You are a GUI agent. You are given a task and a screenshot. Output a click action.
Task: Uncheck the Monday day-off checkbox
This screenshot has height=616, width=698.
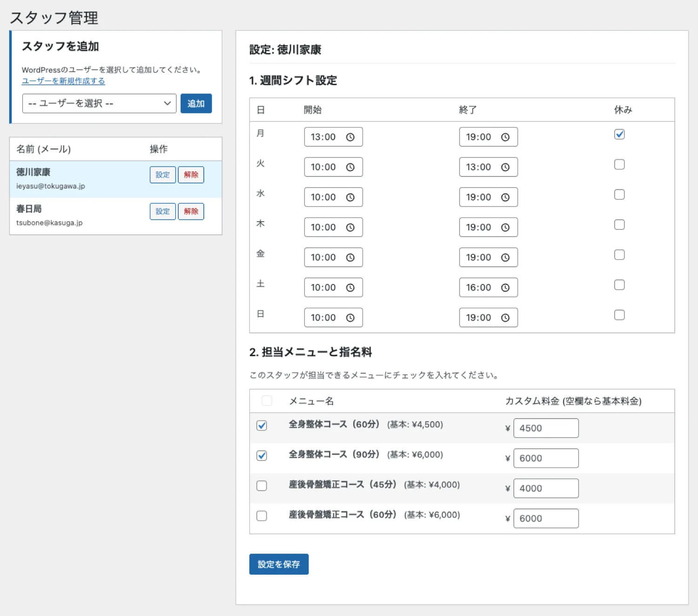(x=619, y=135)
